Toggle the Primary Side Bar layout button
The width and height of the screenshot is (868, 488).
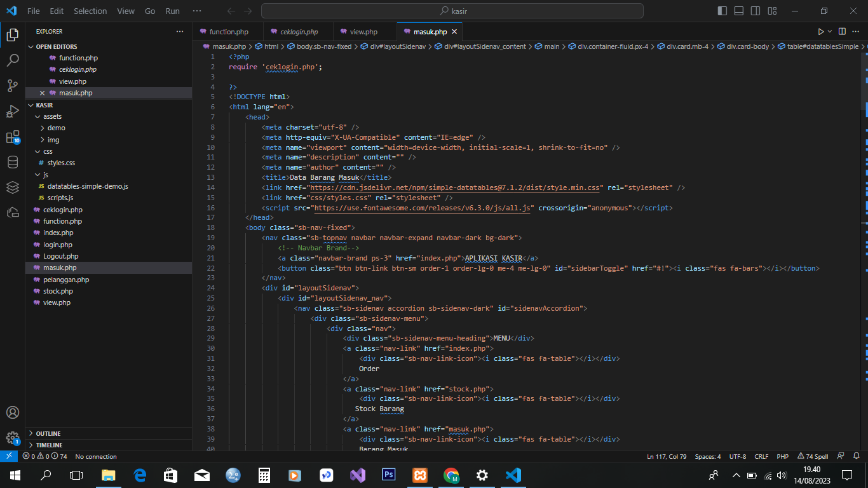pos(722,11)
